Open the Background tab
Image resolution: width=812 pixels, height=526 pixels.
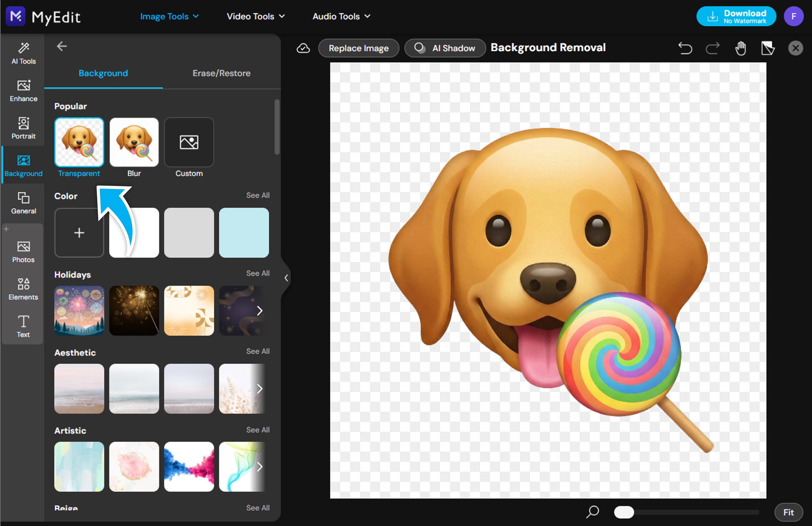[x=103, y=73]
